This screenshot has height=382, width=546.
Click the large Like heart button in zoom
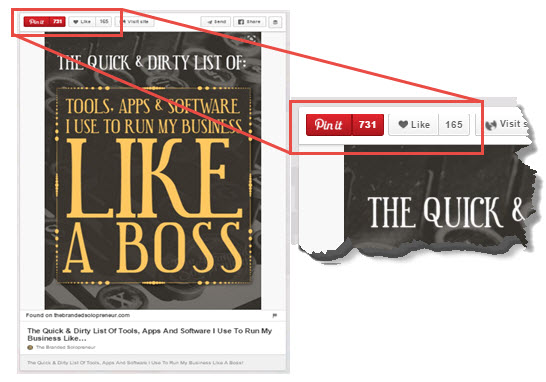pos(413,125)
